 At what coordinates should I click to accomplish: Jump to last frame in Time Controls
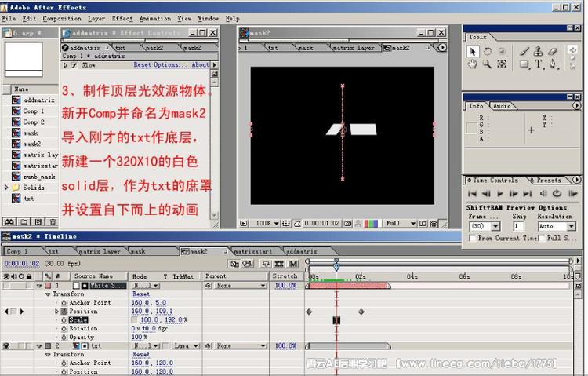[x=528, y=194]
